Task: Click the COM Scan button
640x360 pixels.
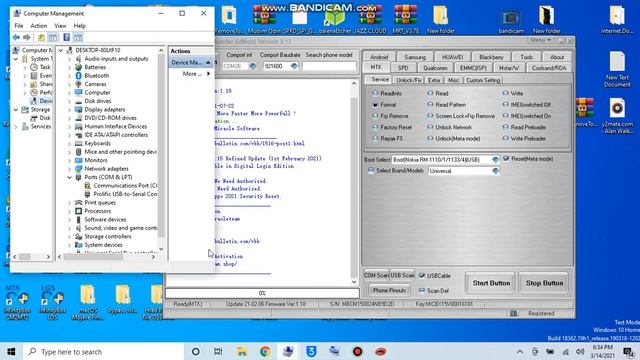Action: (376, 276)
